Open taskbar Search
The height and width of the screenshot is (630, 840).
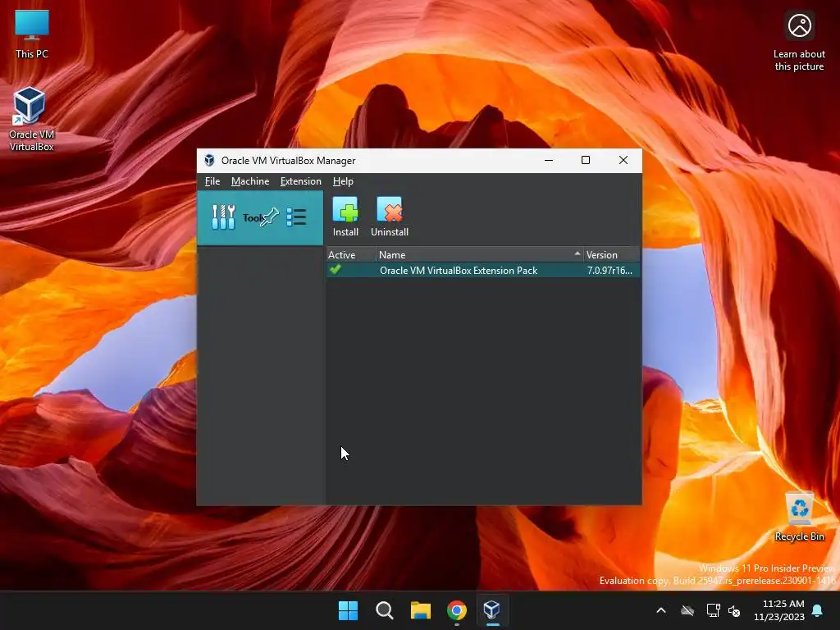(x=385, y=610)
